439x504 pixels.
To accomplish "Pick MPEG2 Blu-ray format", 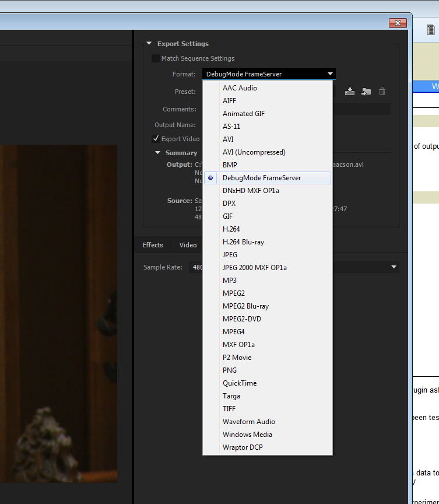I will tap(268, 306).
